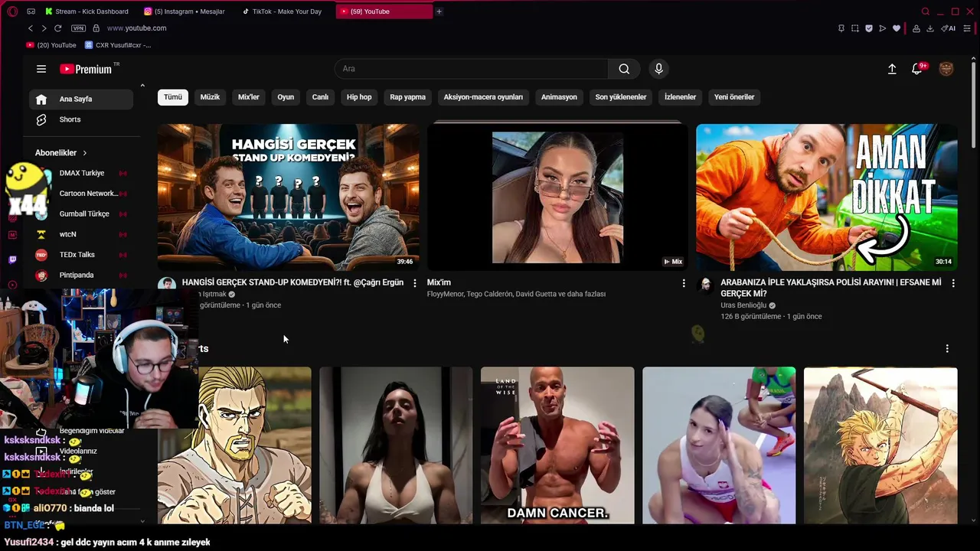Open wtcN subscription channel
980x551 pixels.
point(81,234)
